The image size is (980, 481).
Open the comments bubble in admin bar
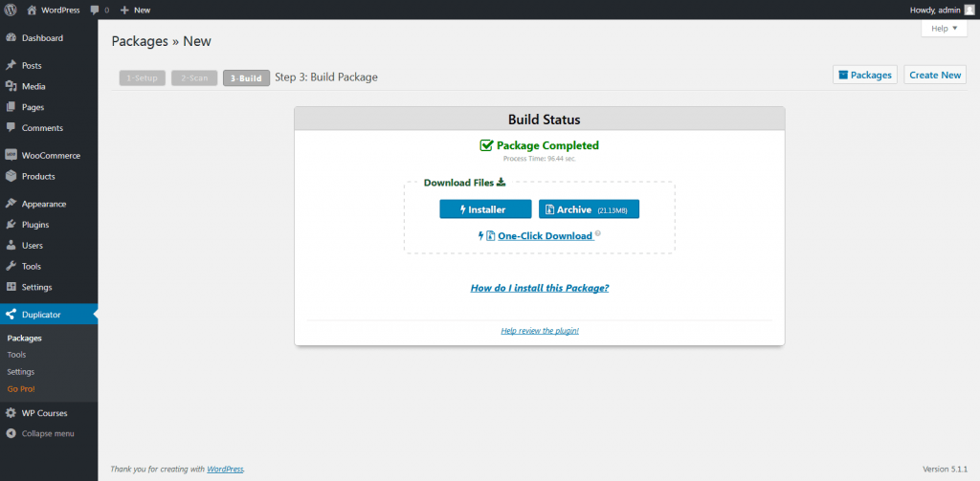point(100,10)
